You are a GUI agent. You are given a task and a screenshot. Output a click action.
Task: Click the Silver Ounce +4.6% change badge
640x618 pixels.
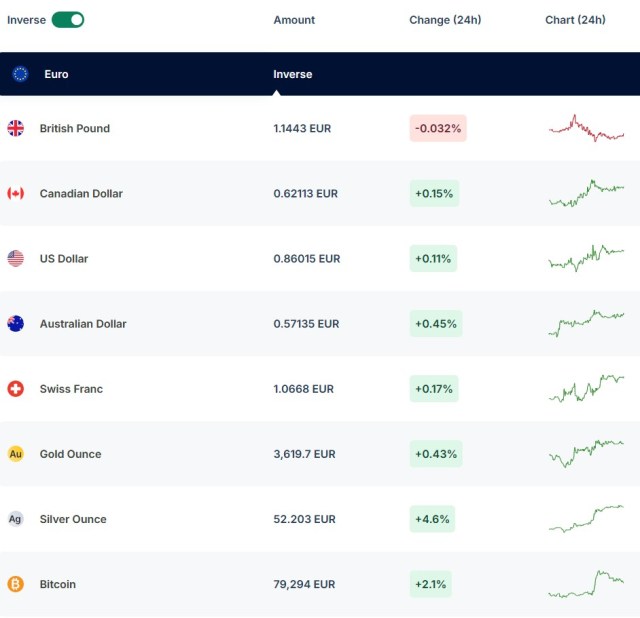click(x=432, y=519)
